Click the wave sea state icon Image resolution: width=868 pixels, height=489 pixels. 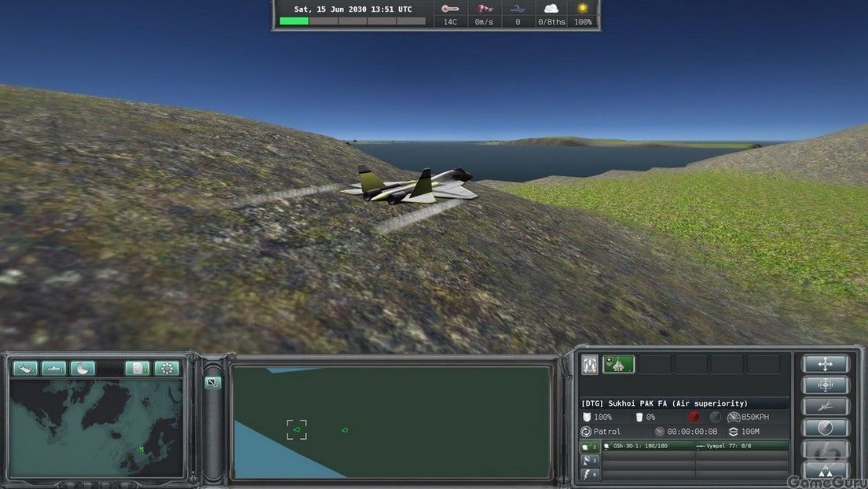[518, 9]
